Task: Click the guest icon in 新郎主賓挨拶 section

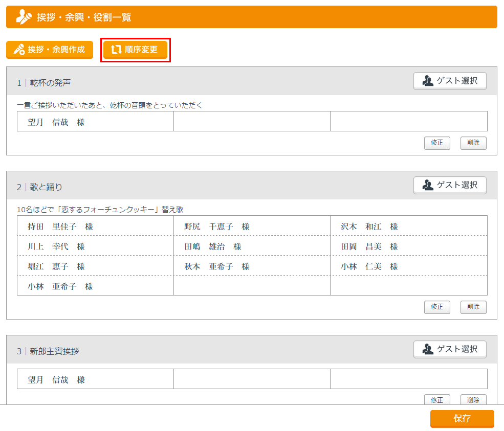Action: tap(428, 349)
